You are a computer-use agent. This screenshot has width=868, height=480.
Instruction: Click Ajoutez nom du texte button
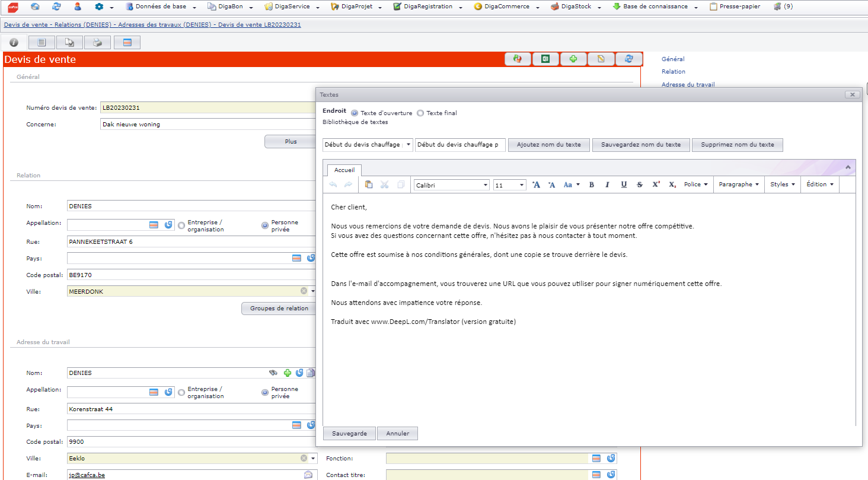pos(549,145)
